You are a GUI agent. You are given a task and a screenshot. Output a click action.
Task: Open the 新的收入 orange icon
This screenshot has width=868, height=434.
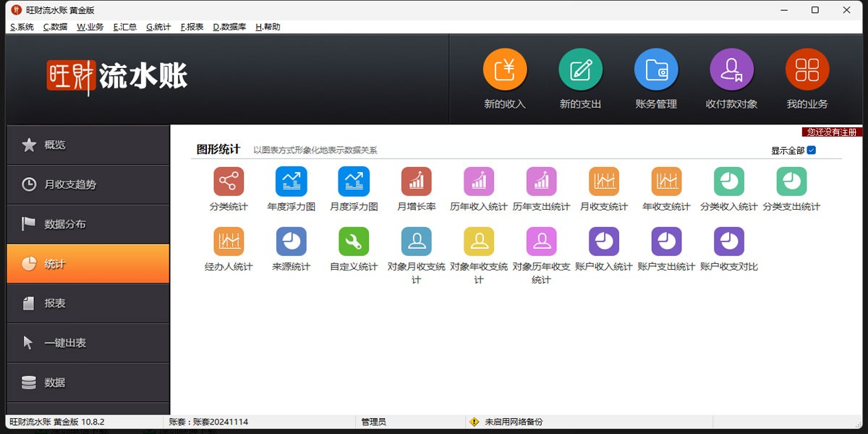tap(505, 70)
